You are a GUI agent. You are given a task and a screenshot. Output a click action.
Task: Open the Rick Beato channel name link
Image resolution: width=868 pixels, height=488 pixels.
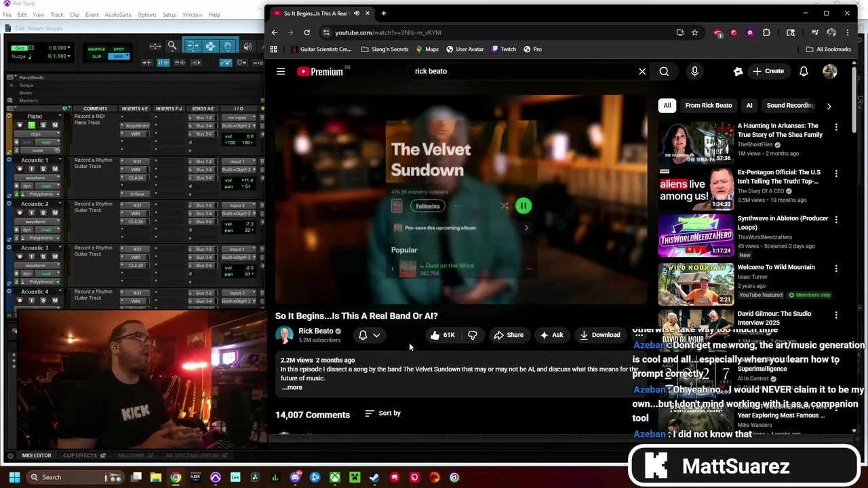click(316, 331)
